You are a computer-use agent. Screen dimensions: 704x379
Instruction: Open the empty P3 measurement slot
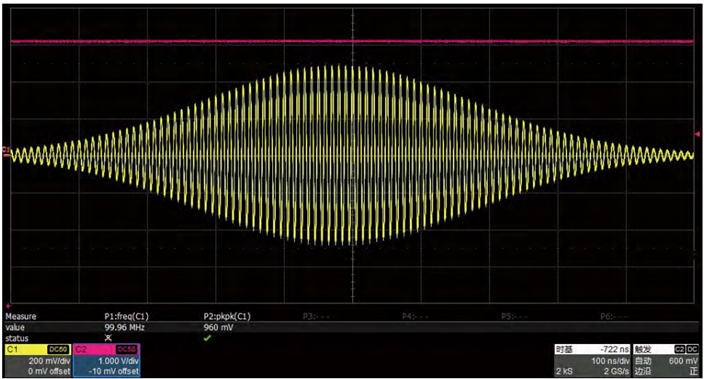click(317, 317)
